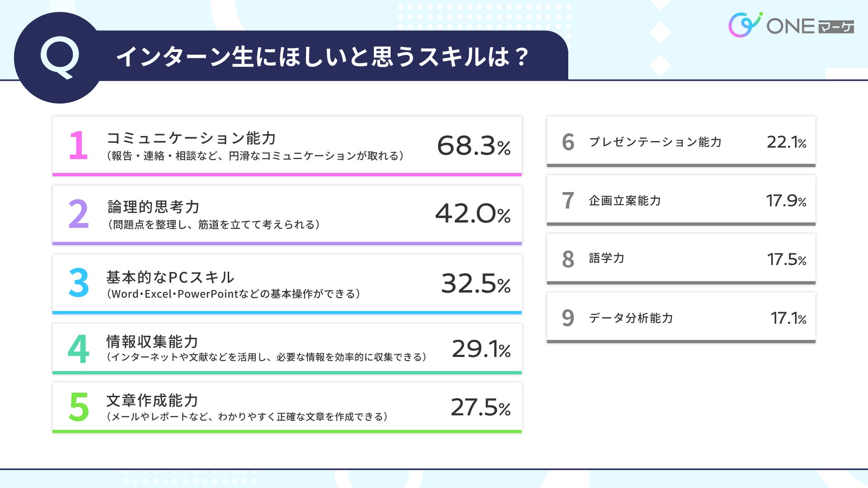
Task: Click the 68.3% percentage value
Action: pyautogui.click(x=473, y=146)
